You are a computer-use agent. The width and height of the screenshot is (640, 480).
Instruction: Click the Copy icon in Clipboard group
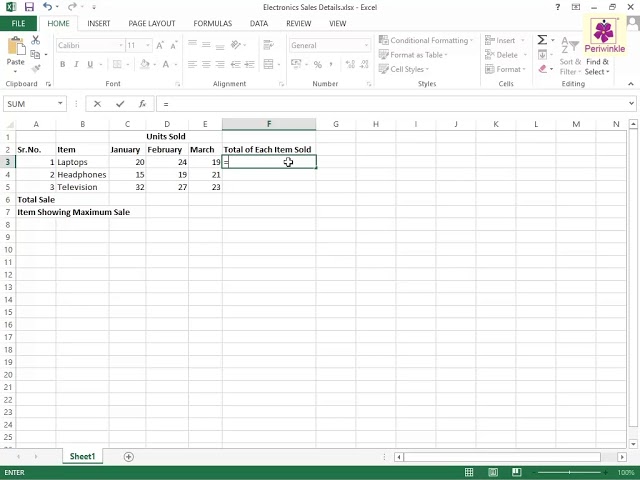pyautogui.click(x=36, y=54)
